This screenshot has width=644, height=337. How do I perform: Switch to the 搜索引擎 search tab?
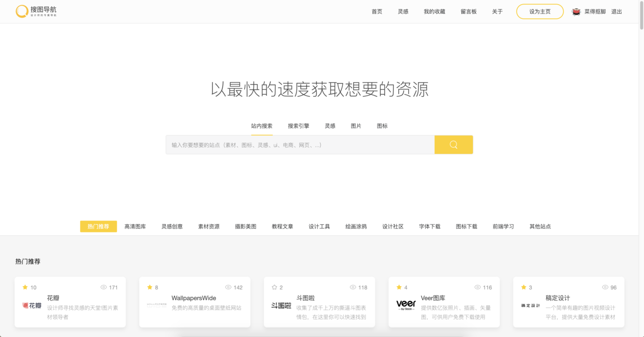pyautogui.click(x=299, y=126)
